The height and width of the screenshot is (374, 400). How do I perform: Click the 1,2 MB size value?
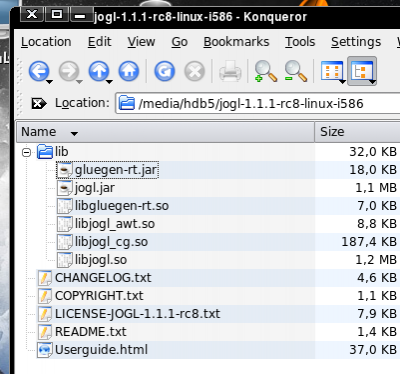[376, 260]
